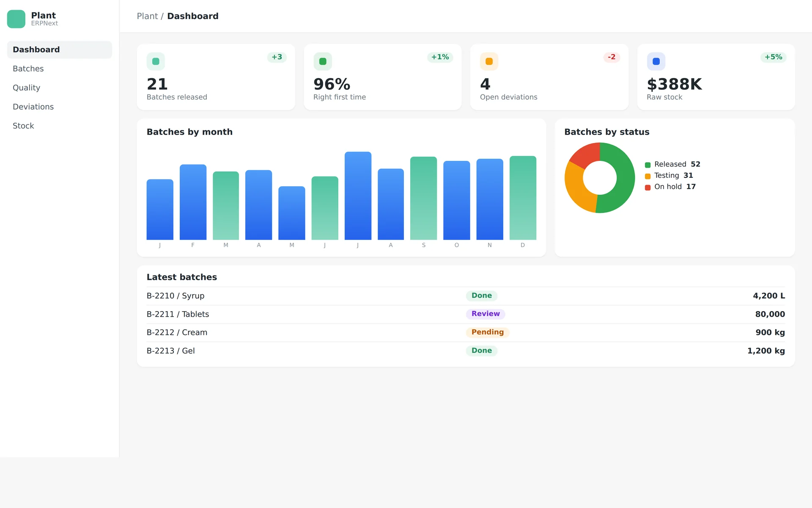This screenshot has height=508, width=812.
Task: Click the Dashboard breadcrumb label
Action: pyautogui.click(x=193, y=16)
